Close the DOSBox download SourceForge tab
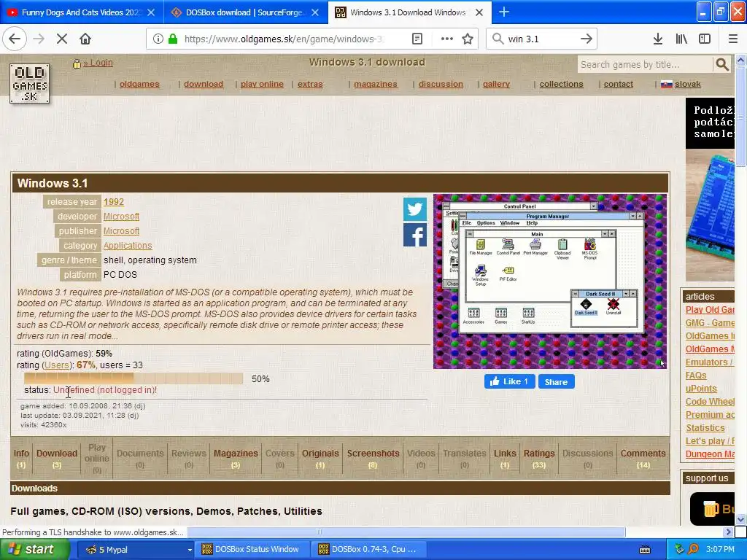Viewport: 747px width, 560px height. click(x=315, y=12)
